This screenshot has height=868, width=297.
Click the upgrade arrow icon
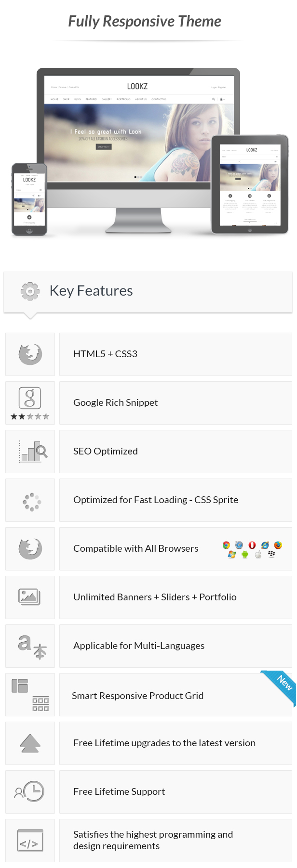pyautogui.click(x=30, y=743)
